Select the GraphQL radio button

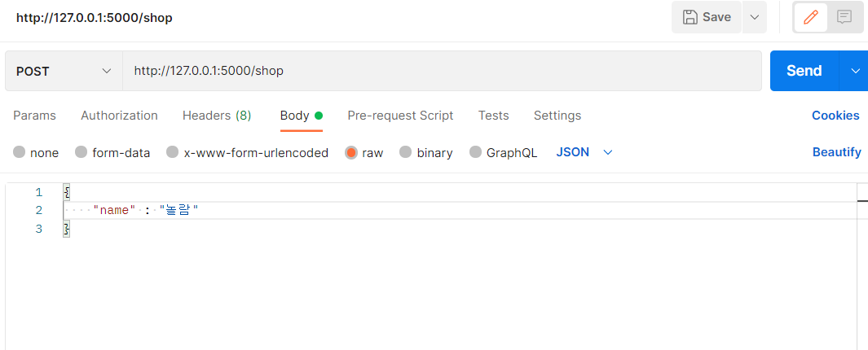coord(475,152)
